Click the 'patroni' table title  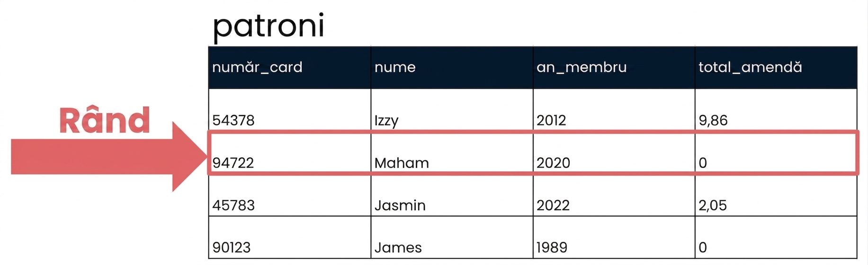coord(268,26)
